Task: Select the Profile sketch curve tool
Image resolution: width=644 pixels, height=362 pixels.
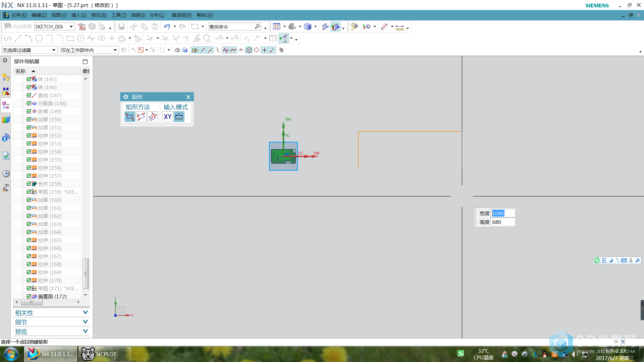Action: pos(8,38)
